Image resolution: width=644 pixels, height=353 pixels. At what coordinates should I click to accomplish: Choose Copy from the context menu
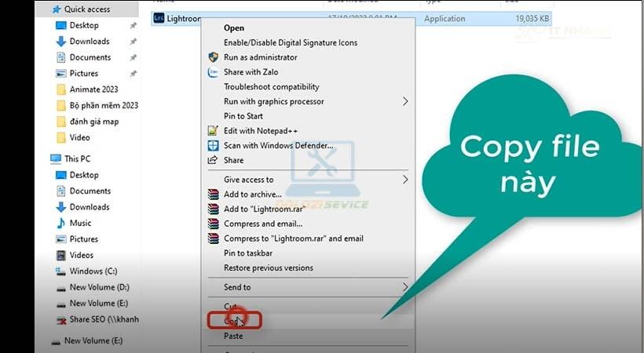tap(234, 321)
